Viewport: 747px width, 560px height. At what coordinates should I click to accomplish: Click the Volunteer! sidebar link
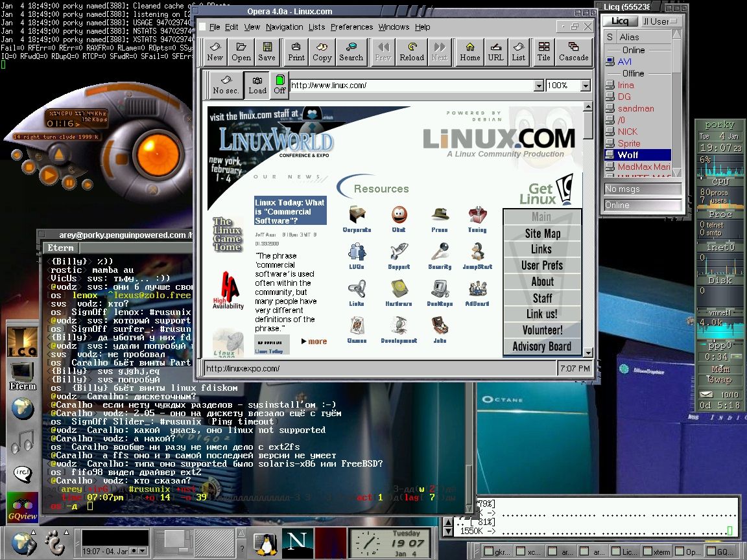coord(543,330)
